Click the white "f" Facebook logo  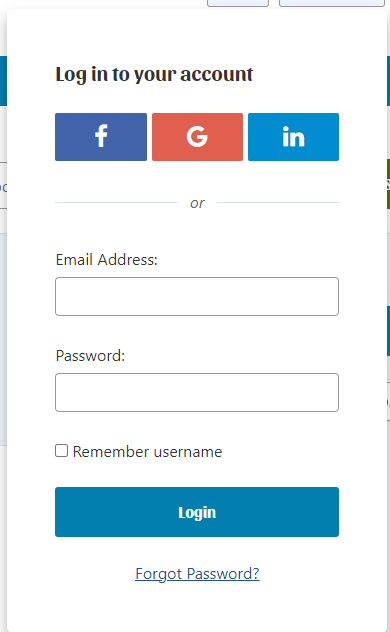(101, 136)
